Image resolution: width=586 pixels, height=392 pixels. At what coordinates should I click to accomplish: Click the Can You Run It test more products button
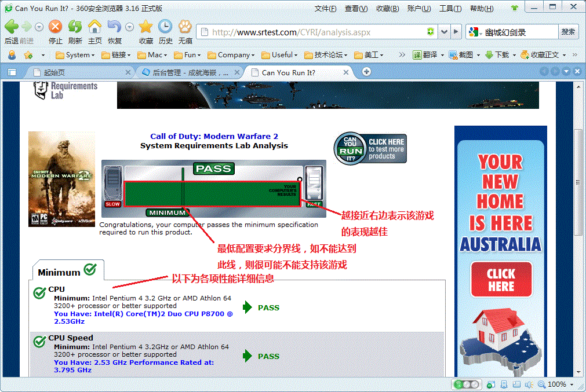tap(370, 149)
